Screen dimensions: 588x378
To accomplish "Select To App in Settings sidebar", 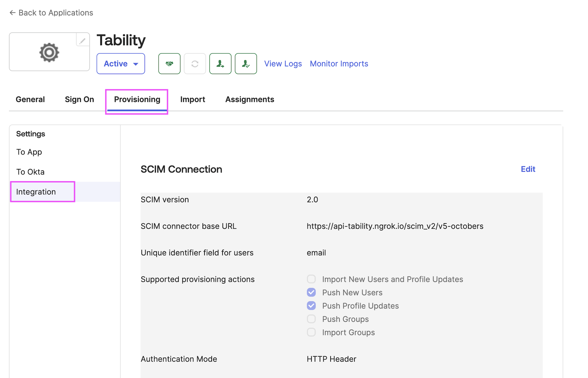I will (x=29, y=152).
